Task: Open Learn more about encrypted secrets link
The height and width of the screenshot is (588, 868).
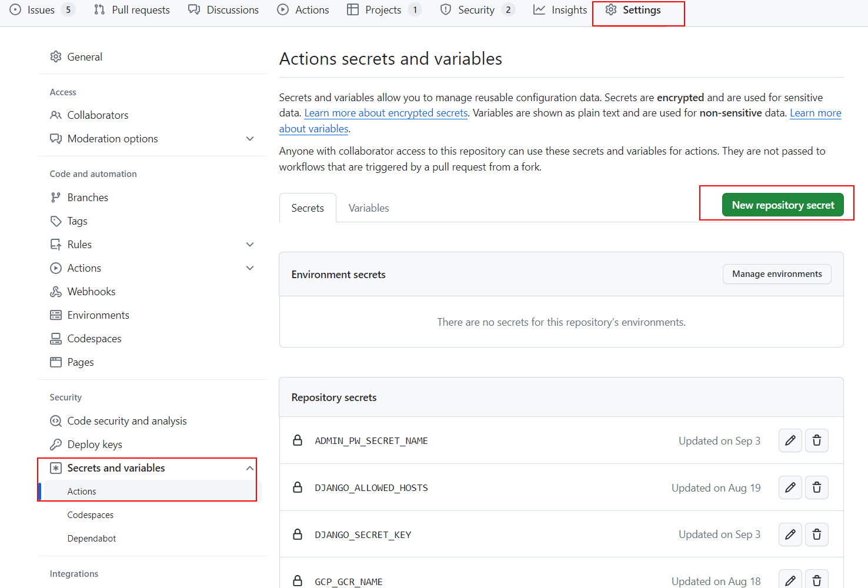Action: 386,113
